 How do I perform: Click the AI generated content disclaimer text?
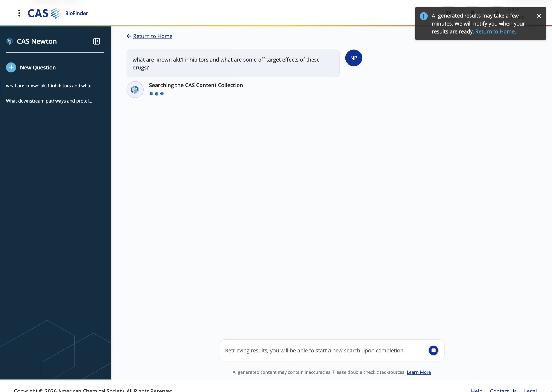click(319, 372)
